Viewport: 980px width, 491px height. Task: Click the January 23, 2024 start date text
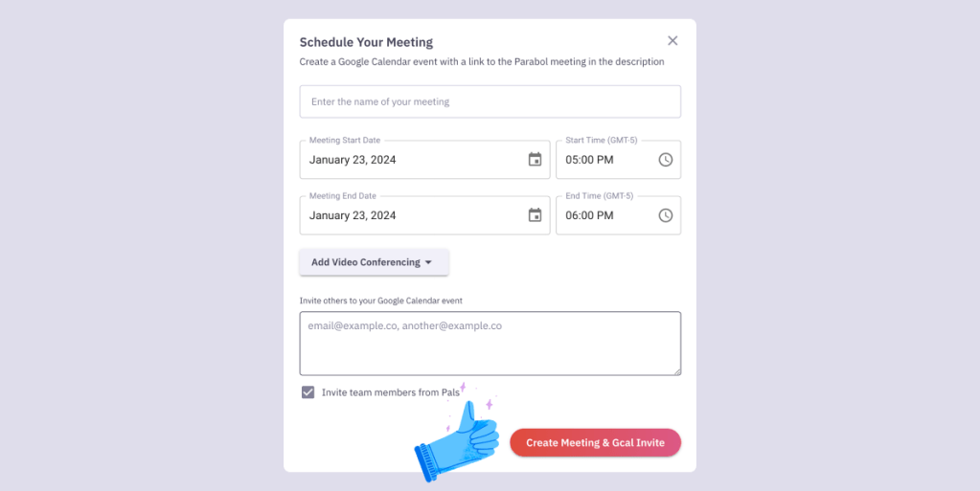coord(353,160)
